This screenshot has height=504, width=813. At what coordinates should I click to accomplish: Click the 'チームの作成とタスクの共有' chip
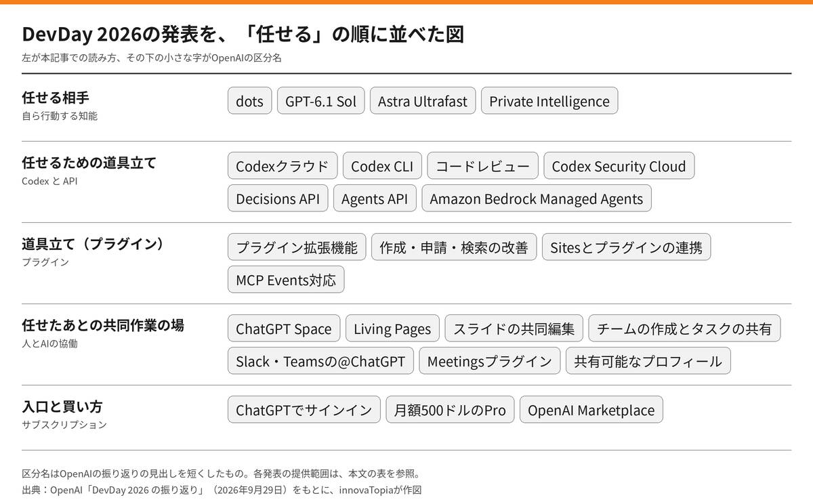(684, 329)
